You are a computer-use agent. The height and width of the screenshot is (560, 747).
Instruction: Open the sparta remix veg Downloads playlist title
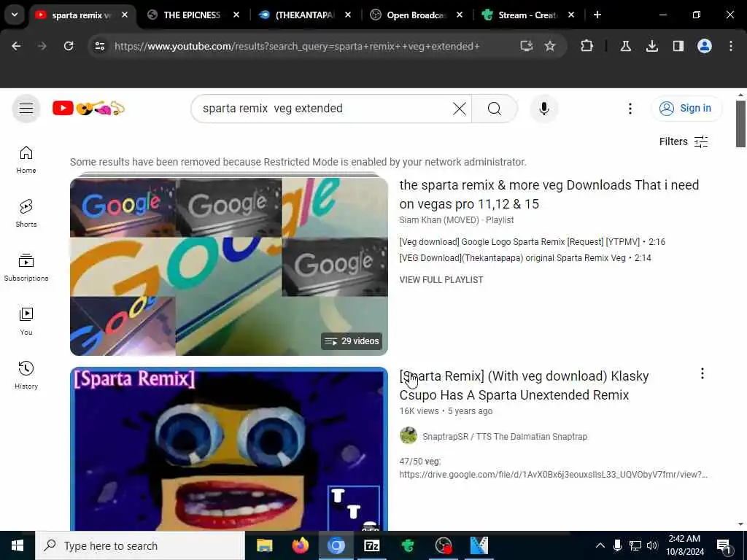point(549,194)
